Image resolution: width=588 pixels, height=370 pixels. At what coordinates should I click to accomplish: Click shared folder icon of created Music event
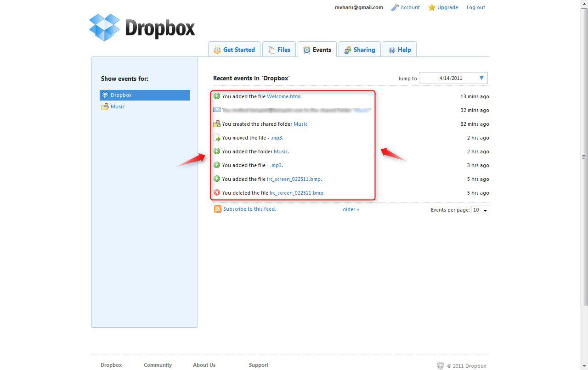pos(217,123)
